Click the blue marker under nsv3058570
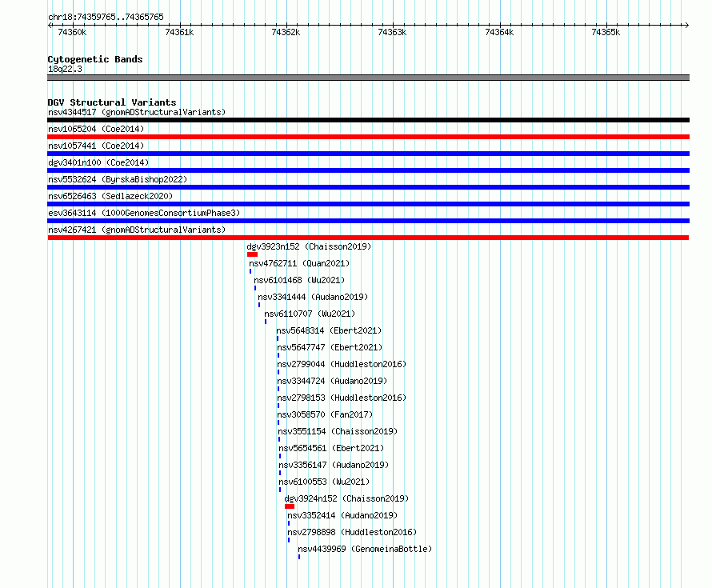712x588 pixels. click(x=278, y=422)
